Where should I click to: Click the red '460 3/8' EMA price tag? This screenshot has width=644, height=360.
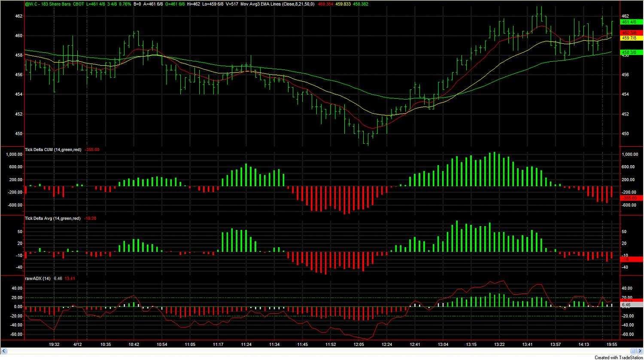point(632,33)
